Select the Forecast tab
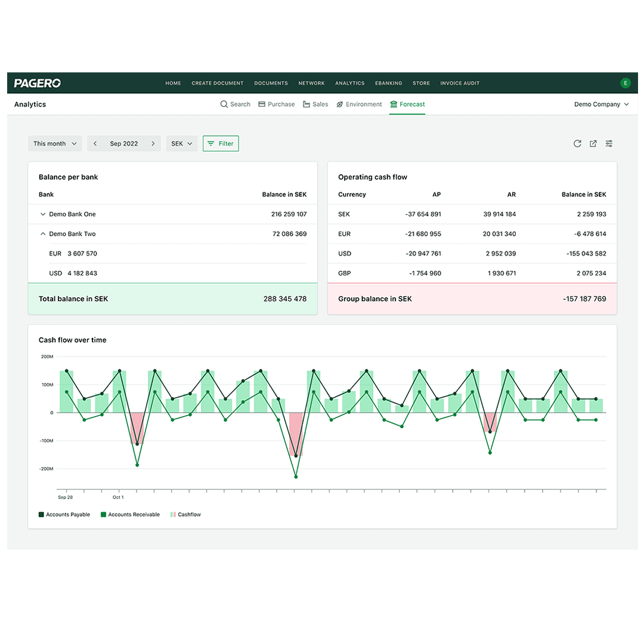Image resolution: width=644 pixels, height=644 pixels. 407,104
